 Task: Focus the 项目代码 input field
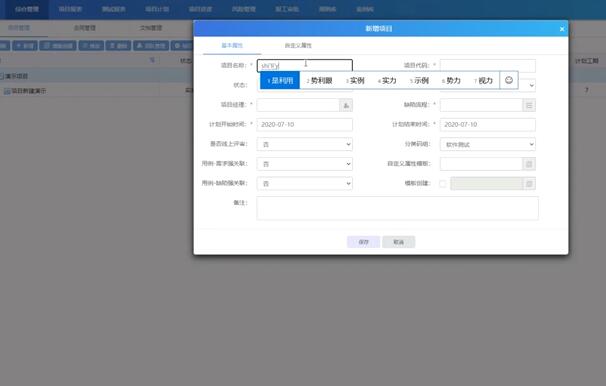coord(488,66)
